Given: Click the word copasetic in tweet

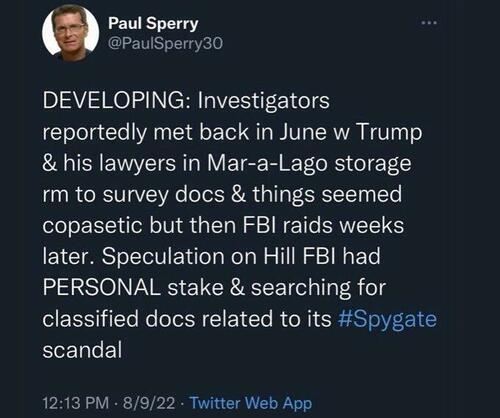Looking at the screenshot, I should [93, 226].
